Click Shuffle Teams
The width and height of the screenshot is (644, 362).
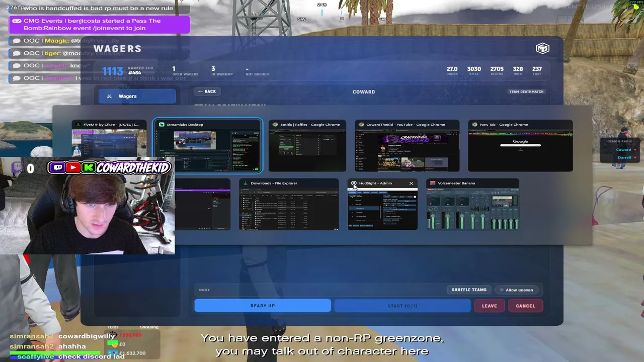[x=469, y=290]
